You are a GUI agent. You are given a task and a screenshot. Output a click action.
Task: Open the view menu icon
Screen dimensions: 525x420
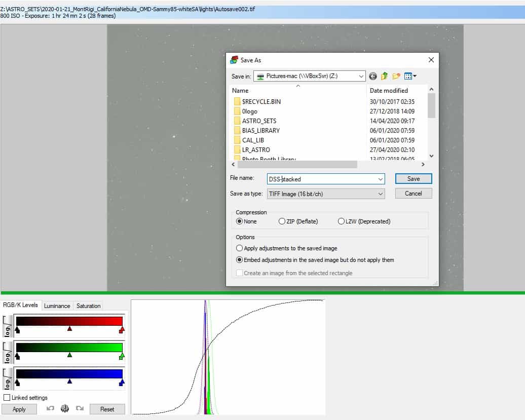(410, 77)
